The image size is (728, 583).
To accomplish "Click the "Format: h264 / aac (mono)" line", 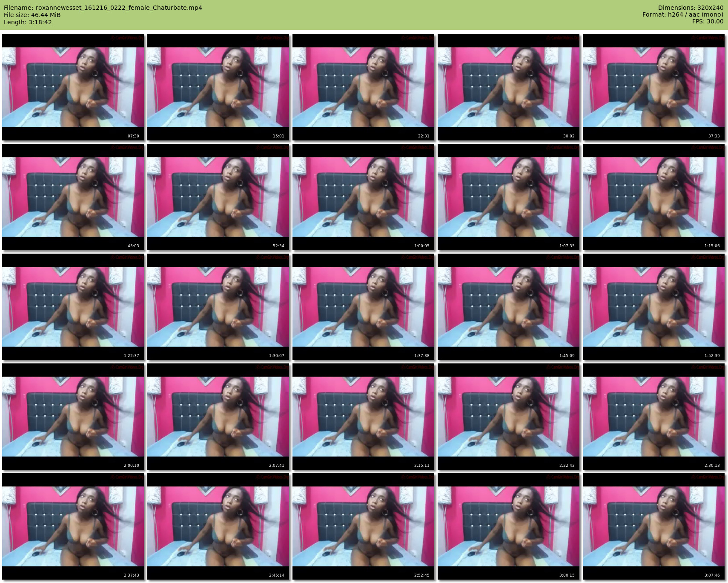I will [683, 14].
